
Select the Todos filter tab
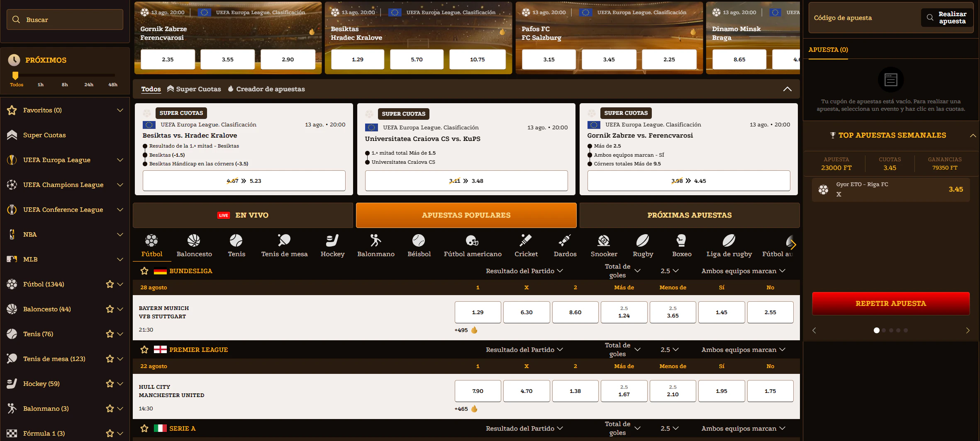coord(151,89)
